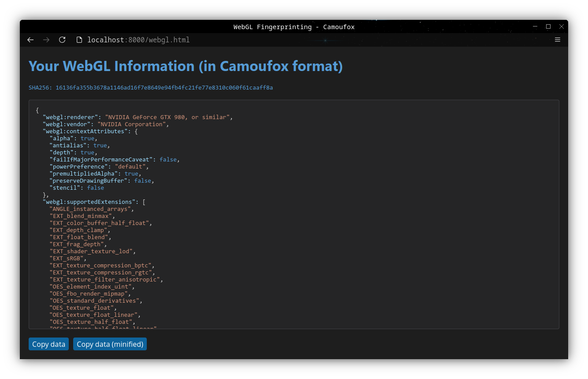Click the Your WebGL Information heading
Image resolution: width=588 pixels, height=379 pixels.
(x=186, y=66)
